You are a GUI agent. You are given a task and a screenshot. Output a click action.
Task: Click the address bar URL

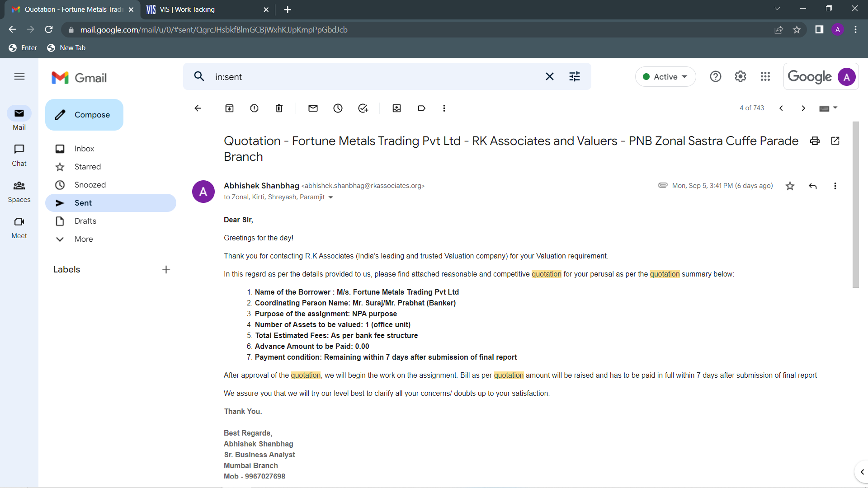[214, 30]
